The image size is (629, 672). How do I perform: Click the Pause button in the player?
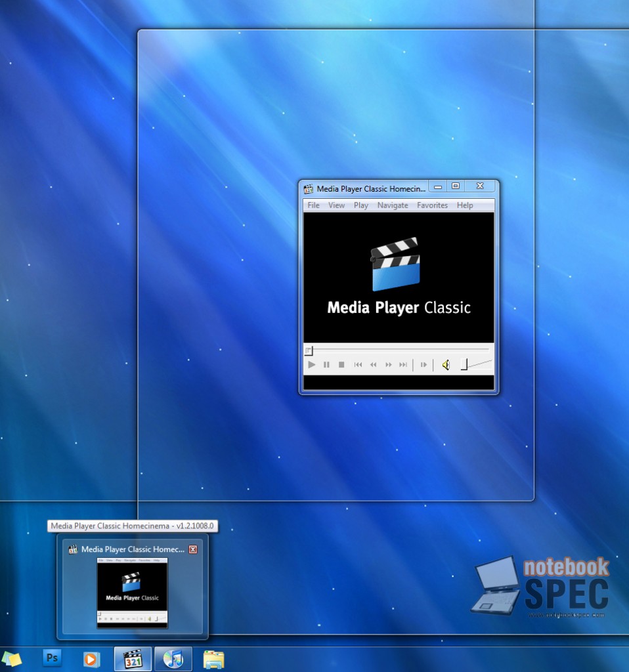pyautogui.click(x=326, y=365)
